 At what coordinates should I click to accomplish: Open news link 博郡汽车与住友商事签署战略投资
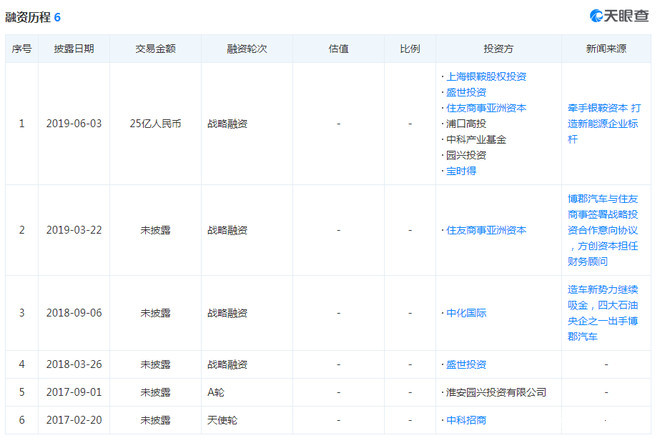click(x=603, y=230)
